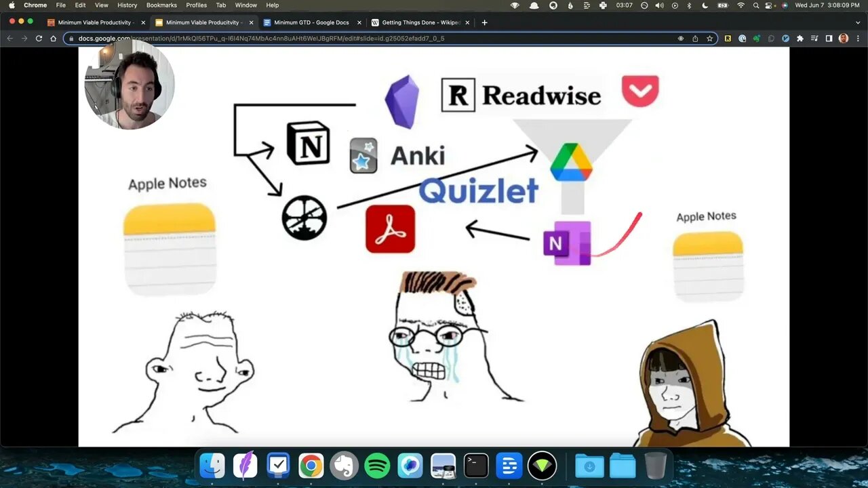Image resolution: width=868 pixels, height=488 pixels.
Task: Open Terminal from the dock
Action: point(476,466)
